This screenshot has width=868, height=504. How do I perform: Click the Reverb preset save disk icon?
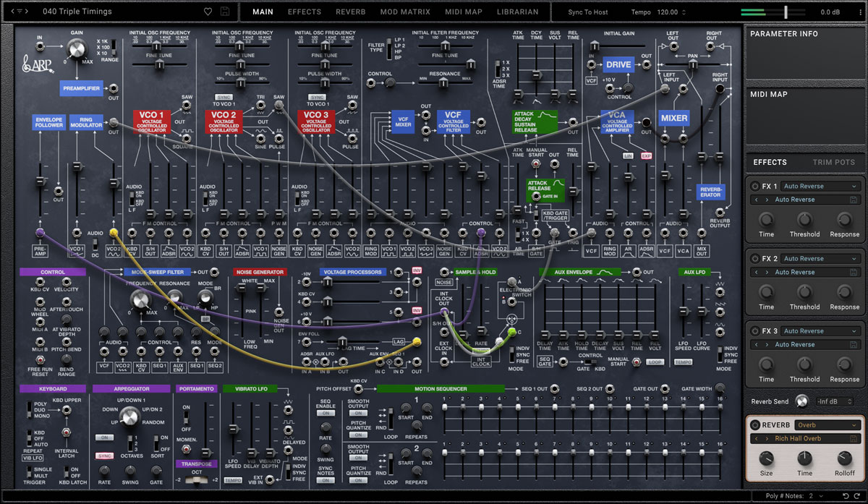pos(854,438)
